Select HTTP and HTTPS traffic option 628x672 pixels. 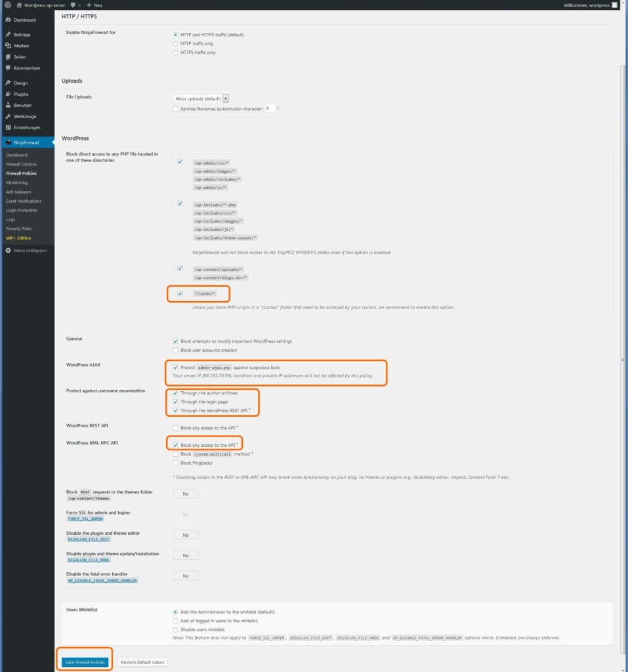tap(175, 35)
